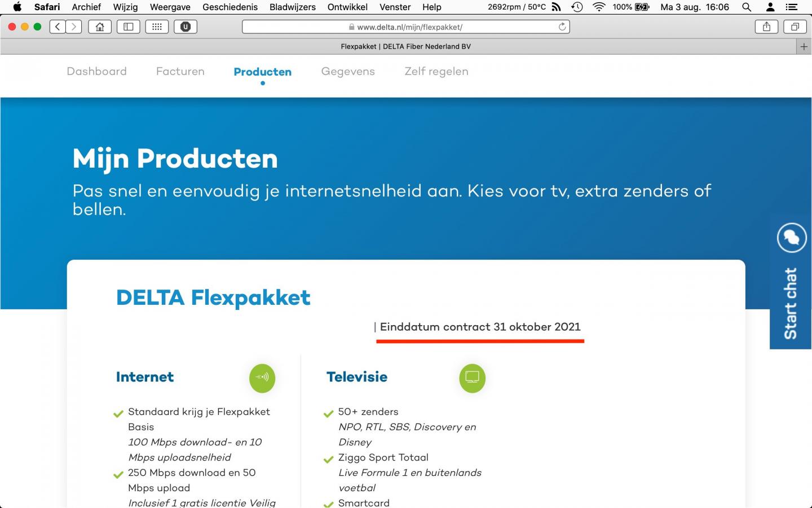Click the chat bubble icon on Start chat

pos(792,238)
